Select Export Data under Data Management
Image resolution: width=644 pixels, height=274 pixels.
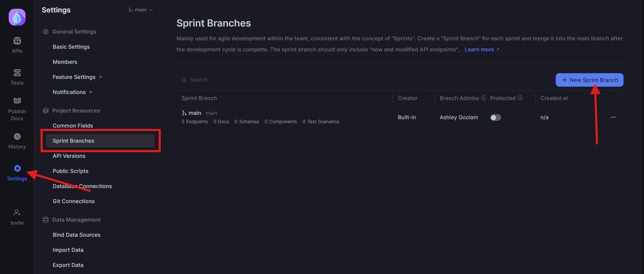pyautogui.click(x=68, y=265)
